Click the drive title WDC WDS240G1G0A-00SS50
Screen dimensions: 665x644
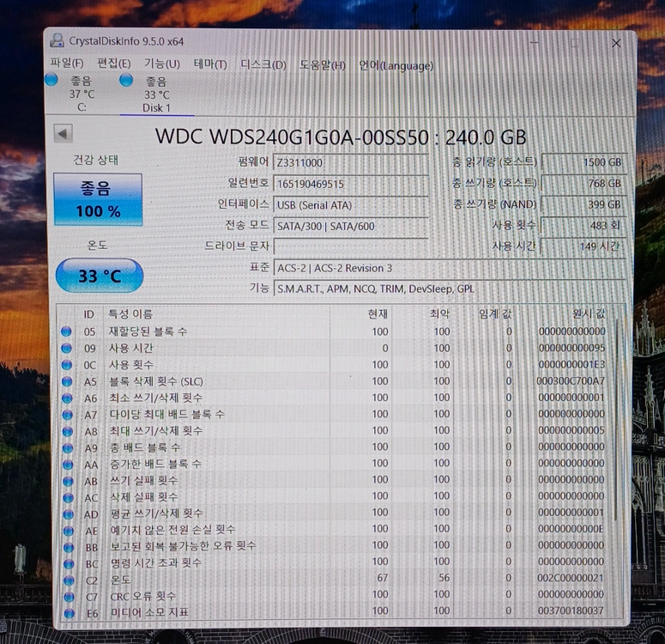[293, 137]
